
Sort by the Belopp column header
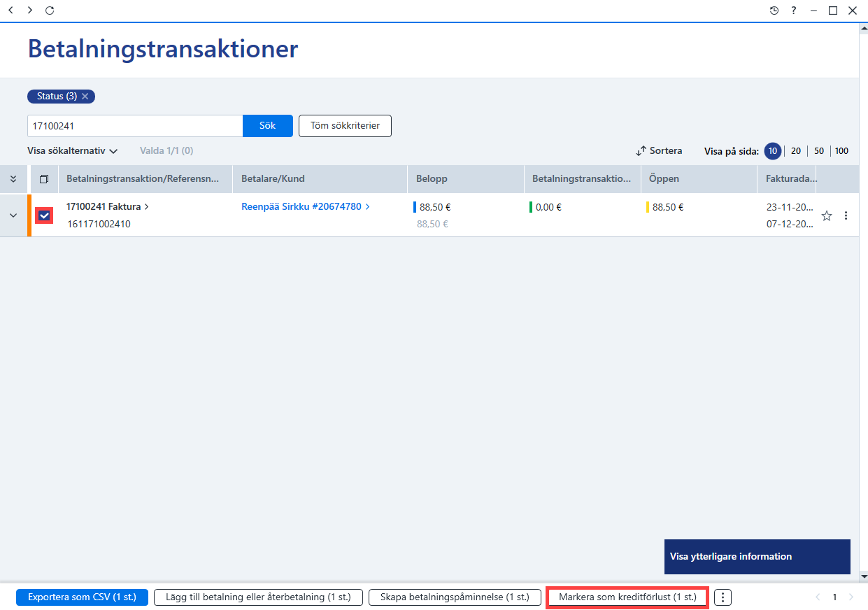click(x=432, y=179)
